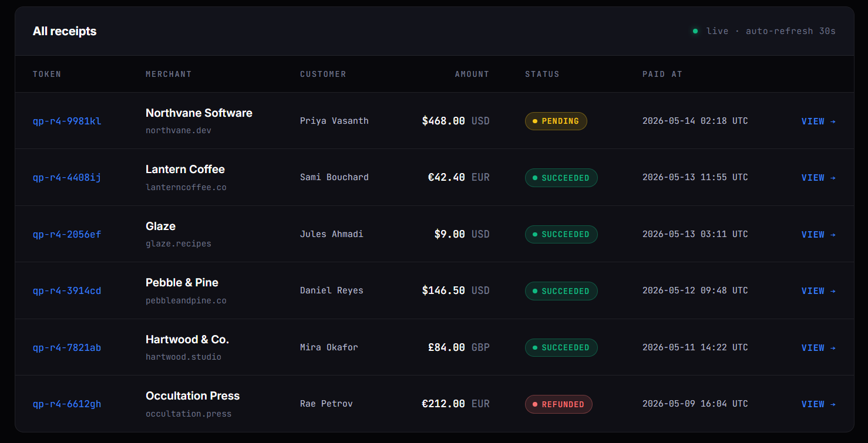This screenshot has height=443, width=868.
Task: Click VIEW for Lantern Coffee receipt
Action: pyautogui.click(x=819, y=178)
